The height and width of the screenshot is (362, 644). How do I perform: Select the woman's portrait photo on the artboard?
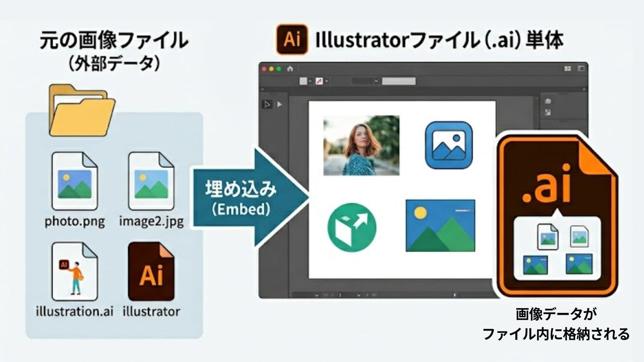pyautogui.click(x=361, y=145)
